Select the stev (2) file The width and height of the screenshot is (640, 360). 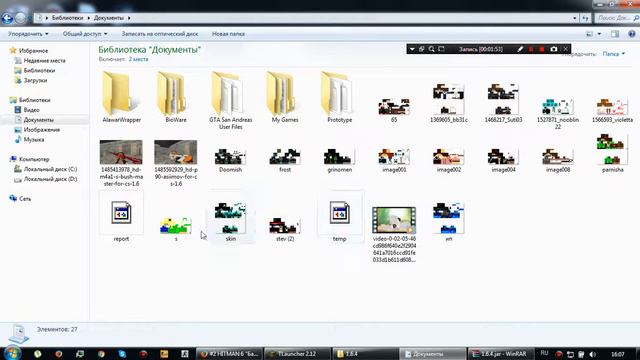(285, 229)
